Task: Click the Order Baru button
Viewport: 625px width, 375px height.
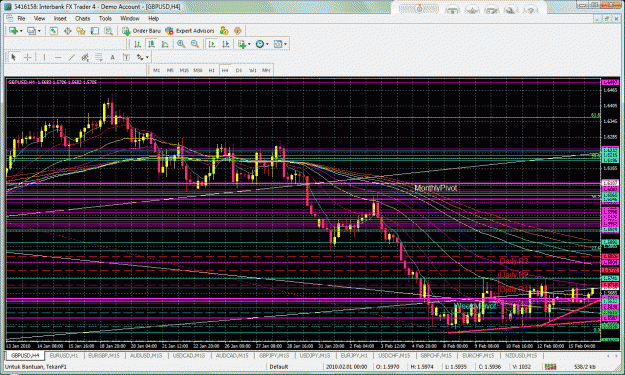Action: [x=141, y=31]
